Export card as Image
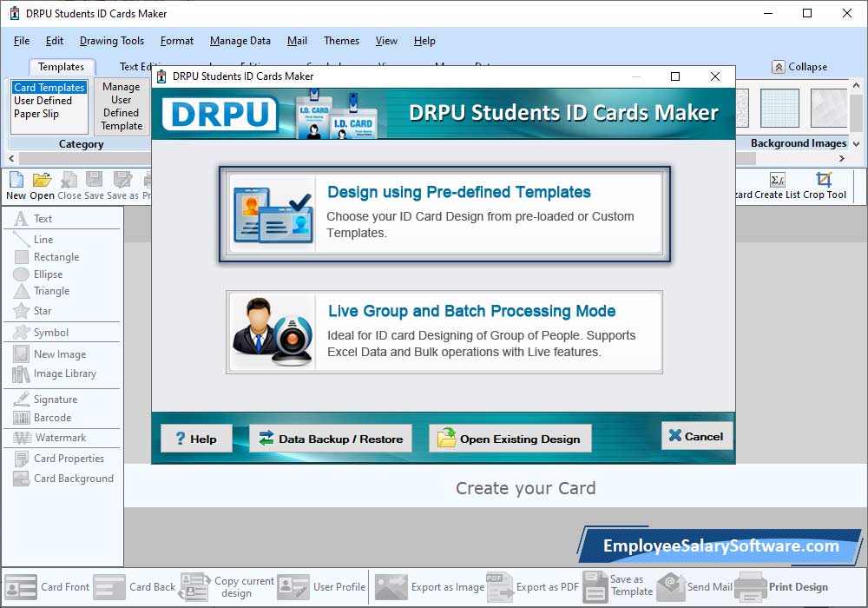868x608 pixels. (430, 587)
